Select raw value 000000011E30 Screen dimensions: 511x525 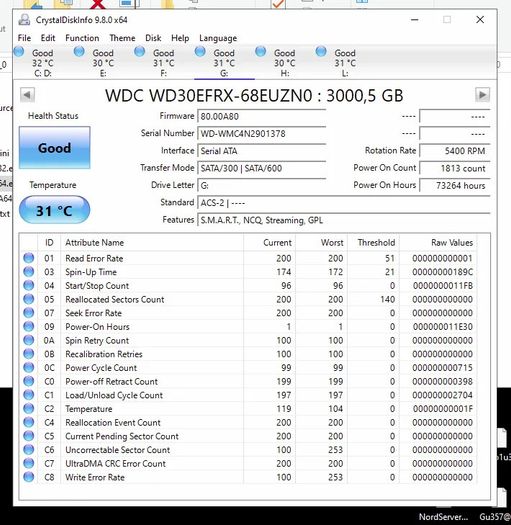point(442,326)
